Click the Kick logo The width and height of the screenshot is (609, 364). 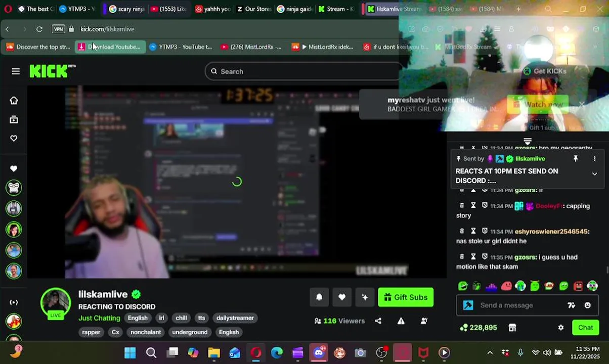(52, 71)
